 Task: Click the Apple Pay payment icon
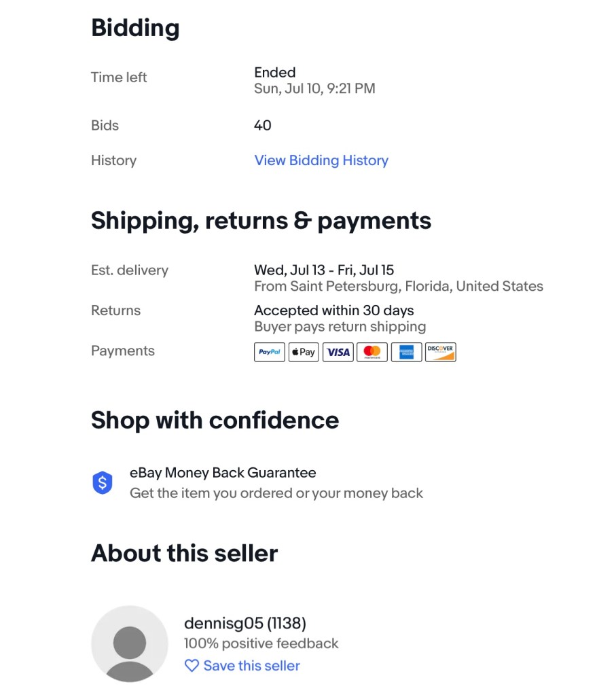[304, 352]
